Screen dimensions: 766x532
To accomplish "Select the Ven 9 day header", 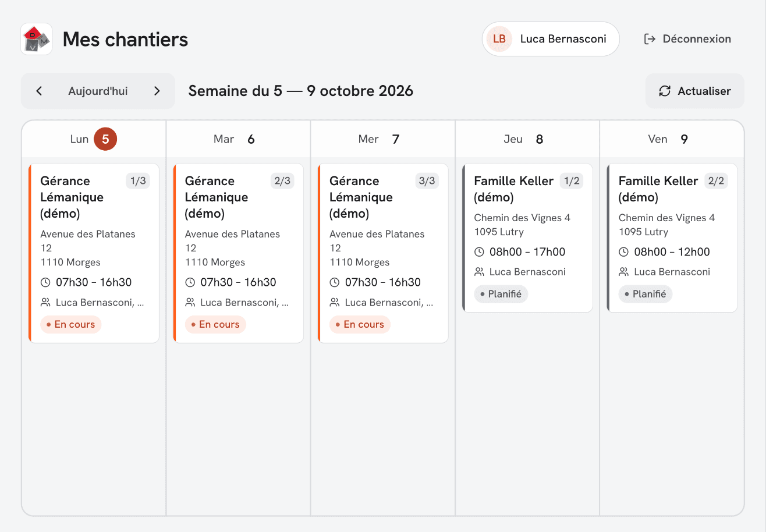I will (x=672, y=139).
